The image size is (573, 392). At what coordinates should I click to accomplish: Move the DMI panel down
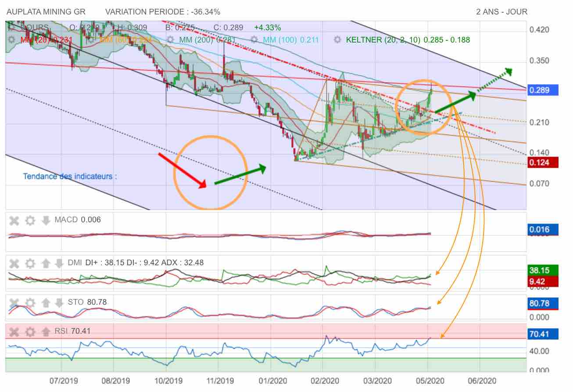[x=59, y=263]
